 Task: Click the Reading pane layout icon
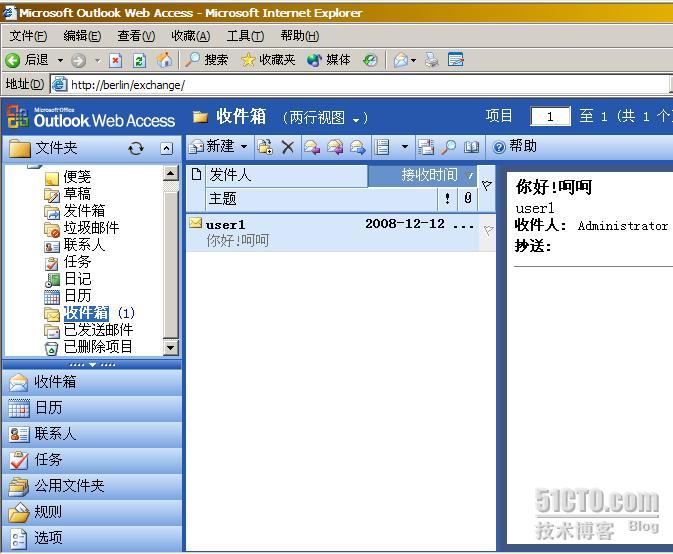[382, 147]
